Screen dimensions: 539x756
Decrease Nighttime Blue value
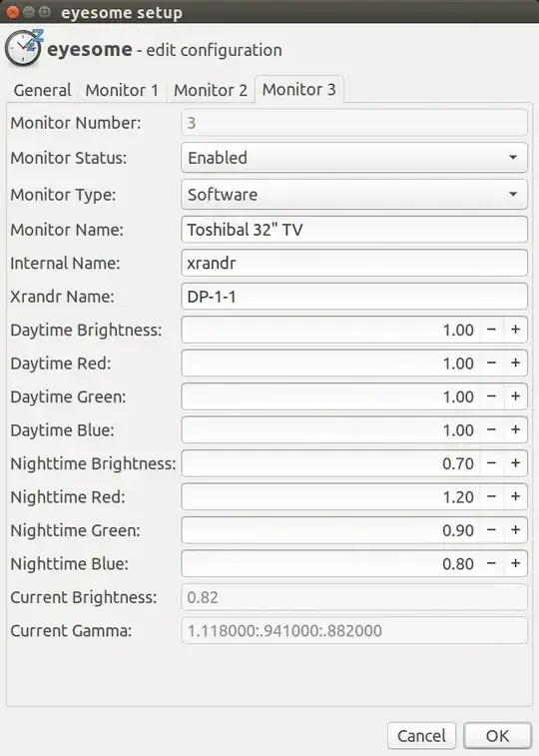491,563
